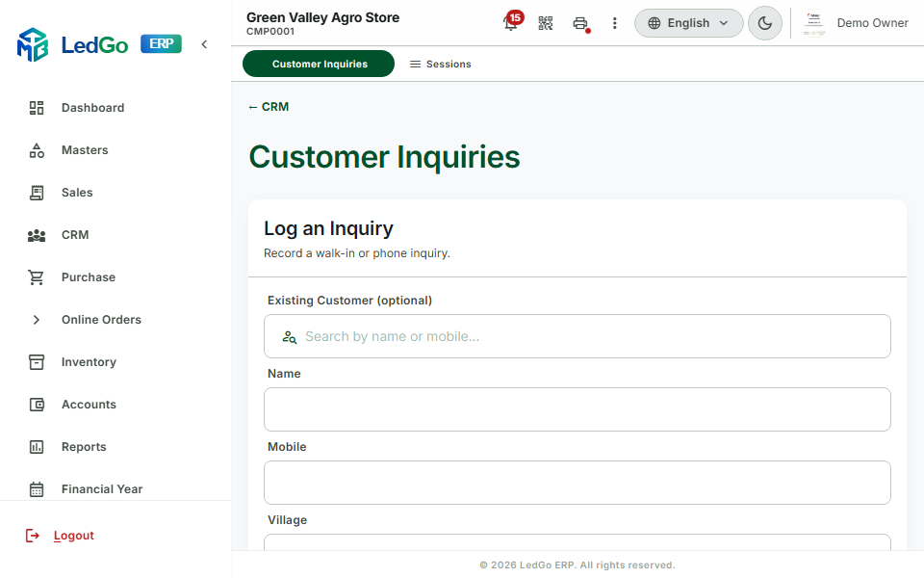
Task: Click the Demo Owner avatar thumbnail
Action: click(814, 23)
